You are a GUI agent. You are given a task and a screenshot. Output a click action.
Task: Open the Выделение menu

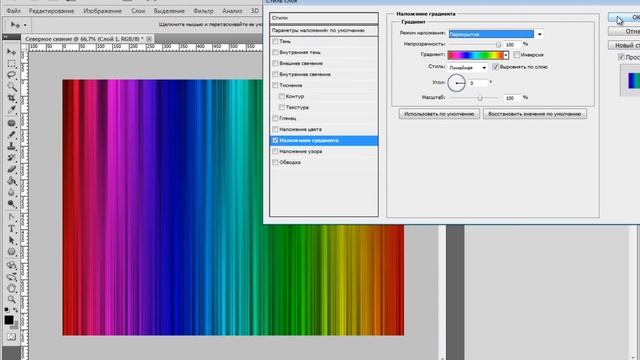169,11
